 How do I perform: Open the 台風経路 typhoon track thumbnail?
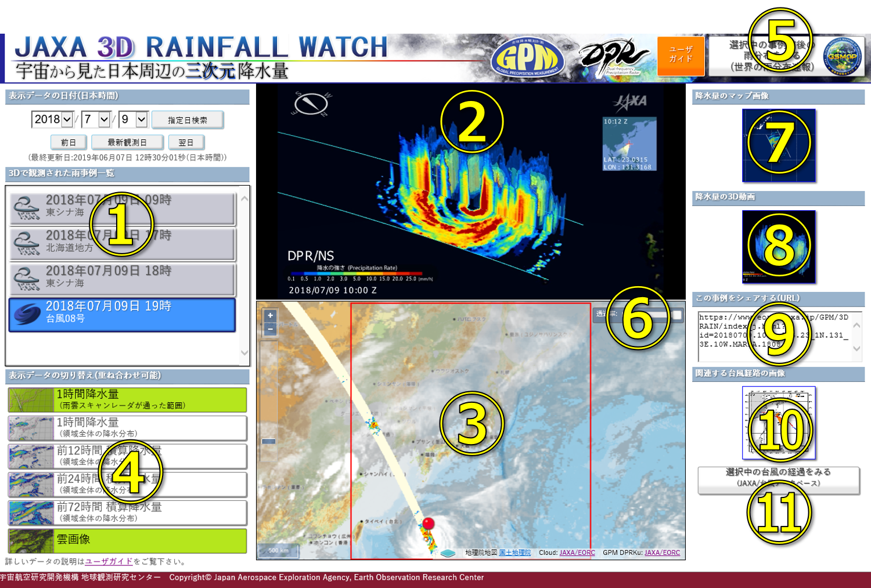coord(779,423)
